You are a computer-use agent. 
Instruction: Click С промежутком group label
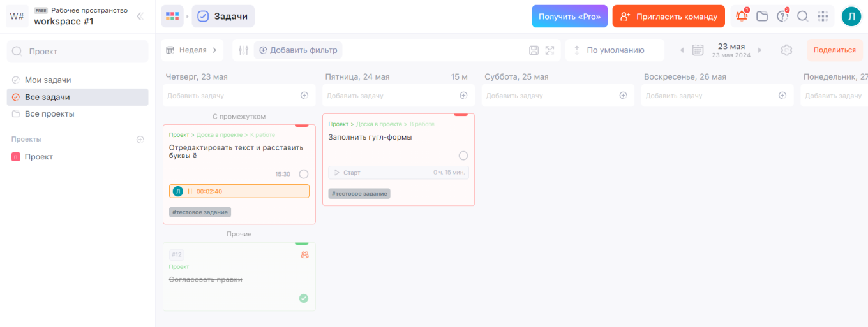click(x=239, y=117)
